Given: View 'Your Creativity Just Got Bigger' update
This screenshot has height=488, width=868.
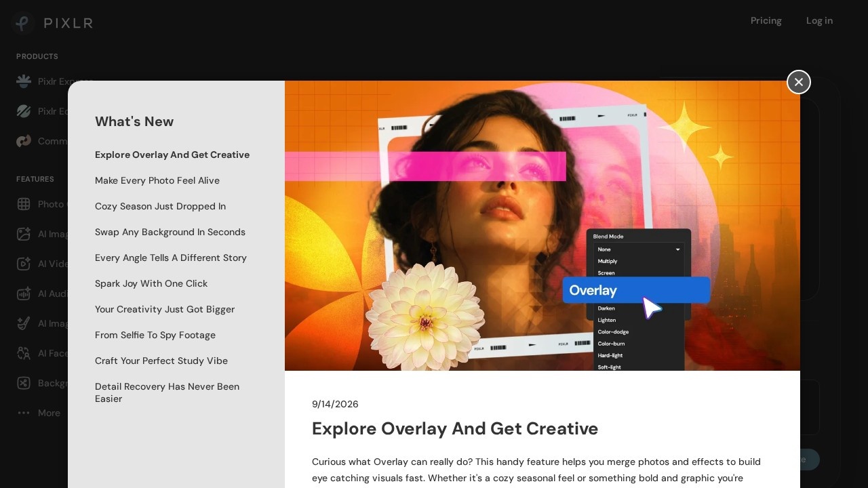Looking at the screenshot, I should (165, 309).
